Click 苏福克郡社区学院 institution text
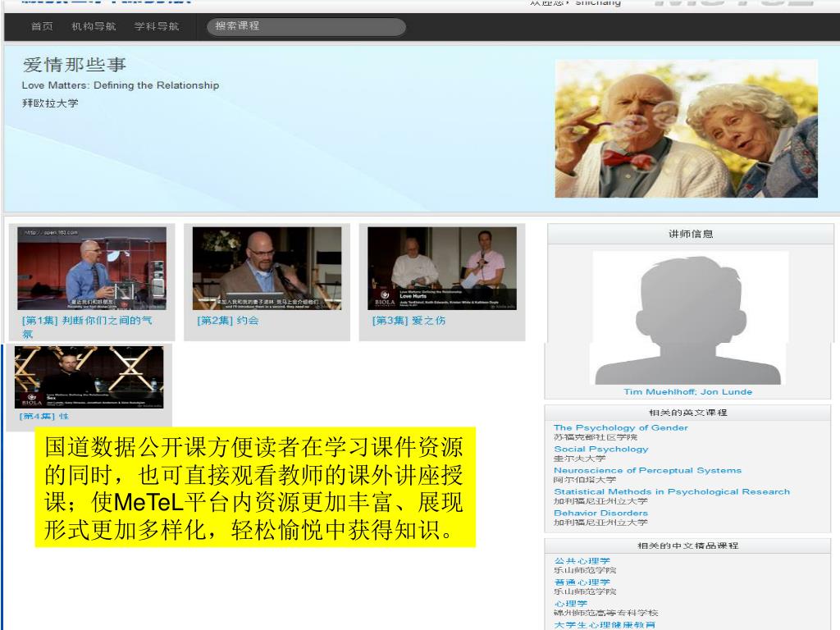Image resolution: width=840 pixels, height=630 pixels. pos(596,437)
